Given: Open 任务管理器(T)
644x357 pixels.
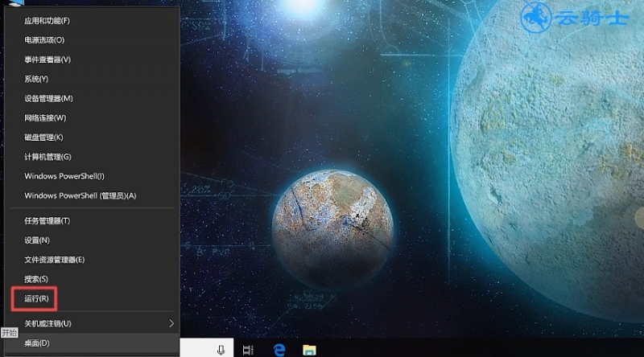Looking at the screenshot, I should pyautogui.click(x=92, y=221).
